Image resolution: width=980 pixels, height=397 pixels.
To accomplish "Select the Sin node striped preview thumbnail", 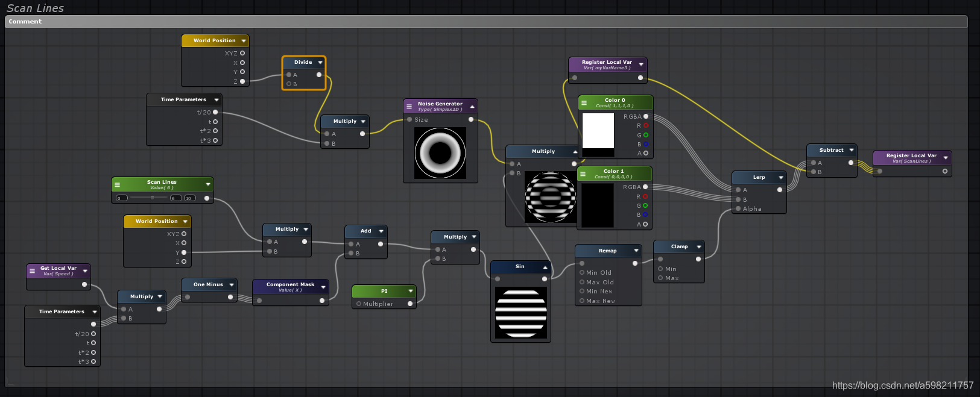I will pyautogui.click(x=521, y=313).
